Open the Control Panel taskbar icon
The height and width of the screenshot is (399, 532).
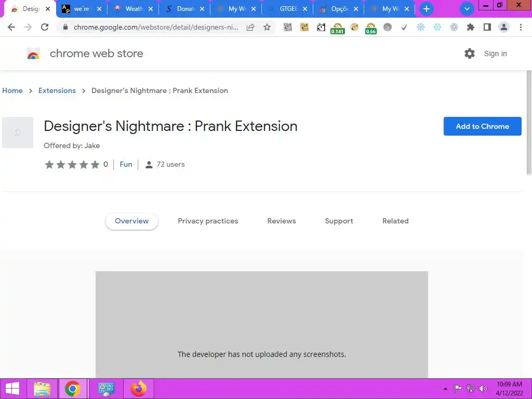tap(106, 389)
